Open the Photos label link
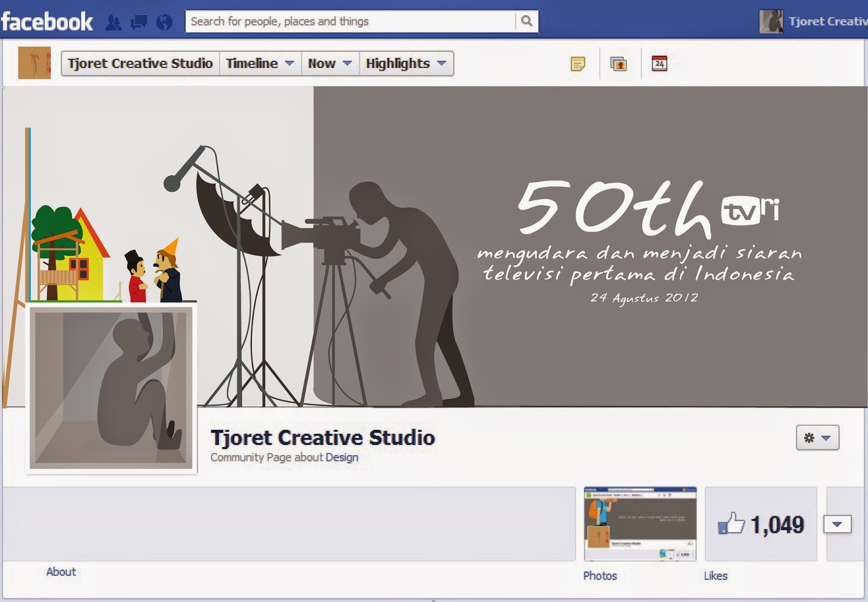The width and height of the screenshot is (868, 602). click(x=600, y=576)
